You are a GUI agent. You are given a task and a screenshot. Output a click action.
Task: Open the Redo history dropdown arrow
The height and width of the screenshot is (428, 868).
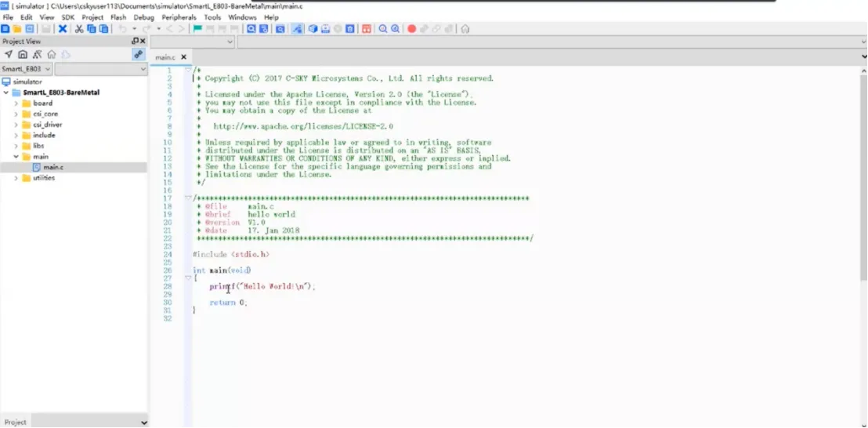159,29
